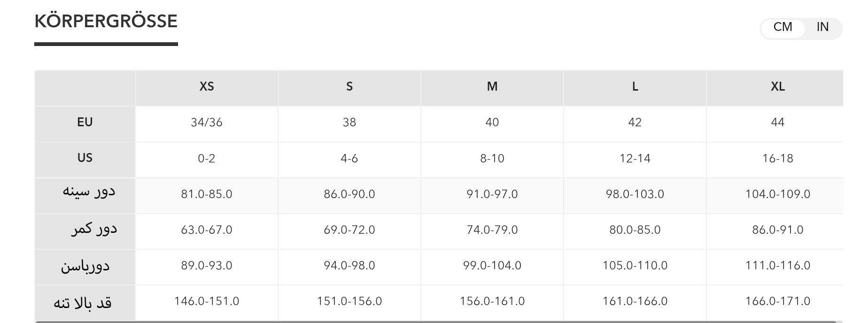Switch measurement units to IN
The width and height of the screenshot is (868, 323).
(x=822, y=27)
